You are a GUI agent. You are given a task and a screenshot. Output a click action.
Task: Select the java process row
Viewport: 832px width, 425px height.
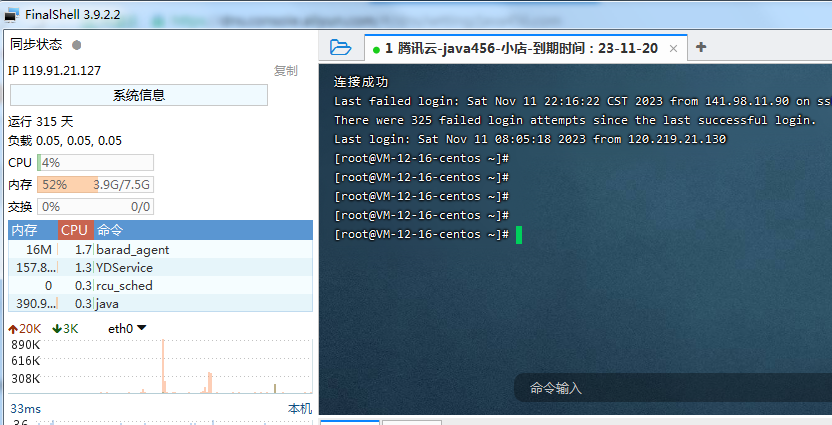(x=160, y=303)
